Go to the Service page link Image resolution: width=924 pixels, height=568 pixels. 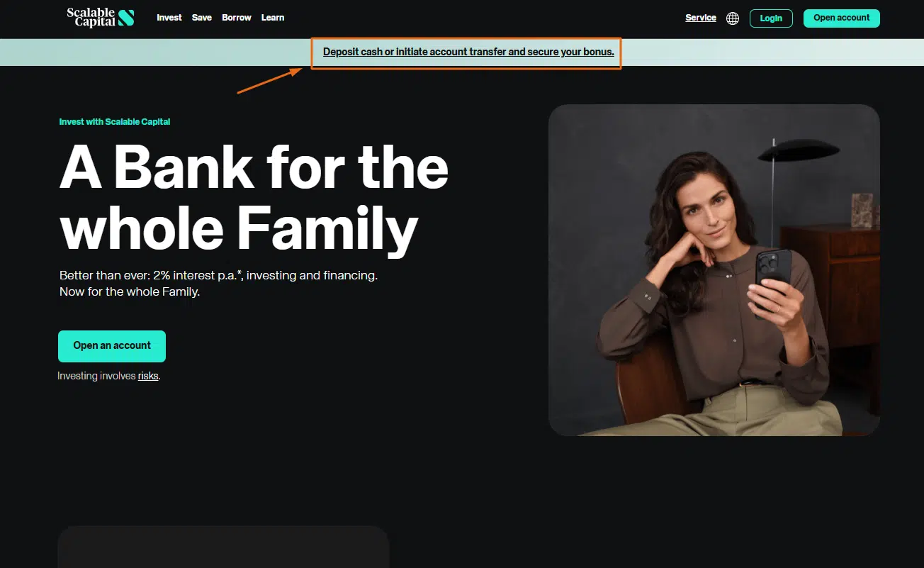[701, 18]
